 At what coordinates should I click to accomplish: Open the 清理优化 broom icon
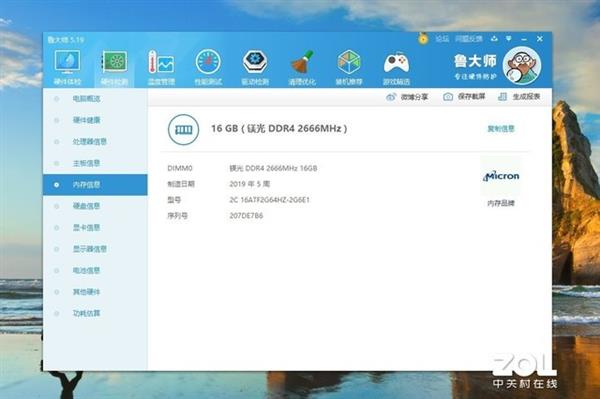(302, 62)
